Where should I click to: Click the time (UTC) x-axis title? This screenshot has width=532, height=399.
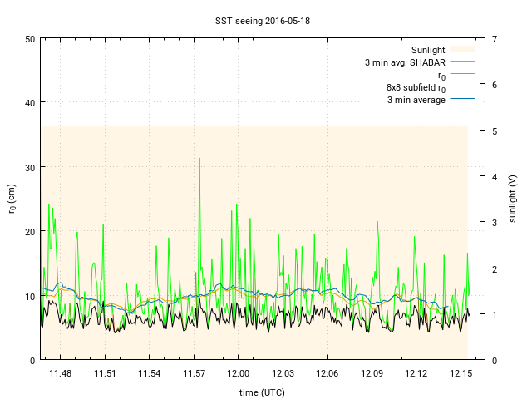tap(261, 391)
